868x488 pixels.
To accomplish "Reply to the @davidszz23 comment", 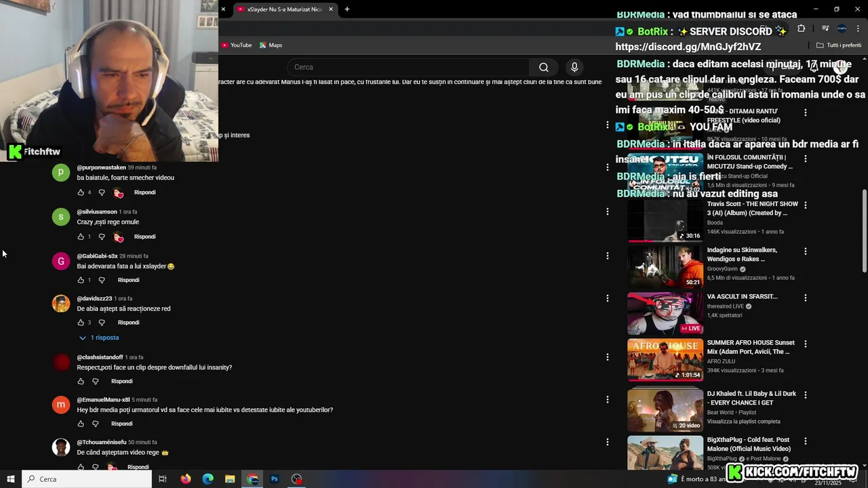I will click(x=128, y=323).
